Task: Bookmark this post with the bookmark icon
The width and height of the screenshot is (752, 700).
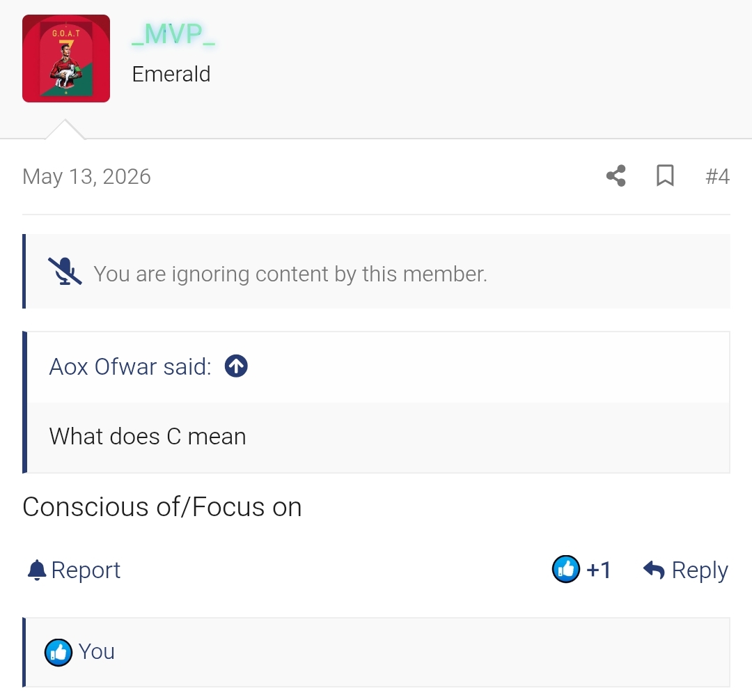Action: point(665,176)
